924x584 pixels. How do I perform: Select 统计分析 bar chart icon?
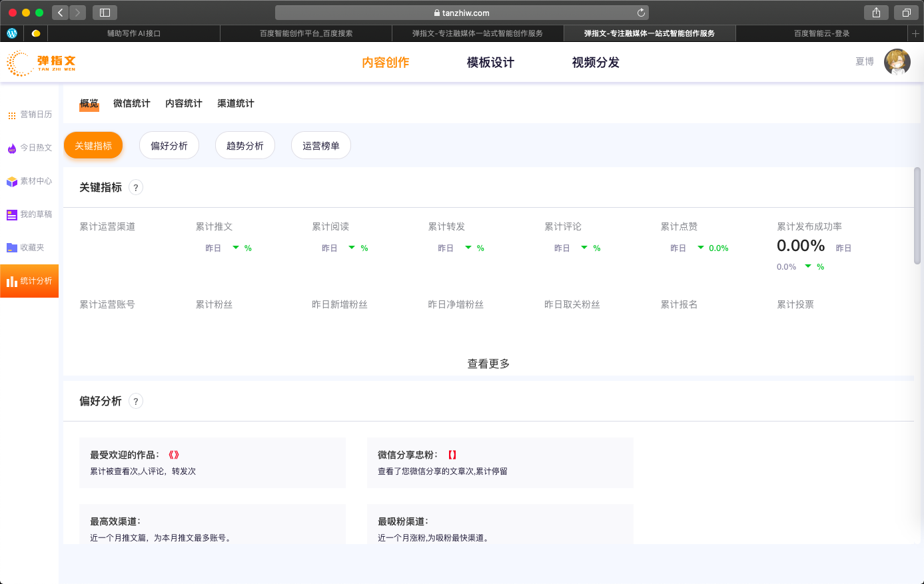[x=12, y=282]
